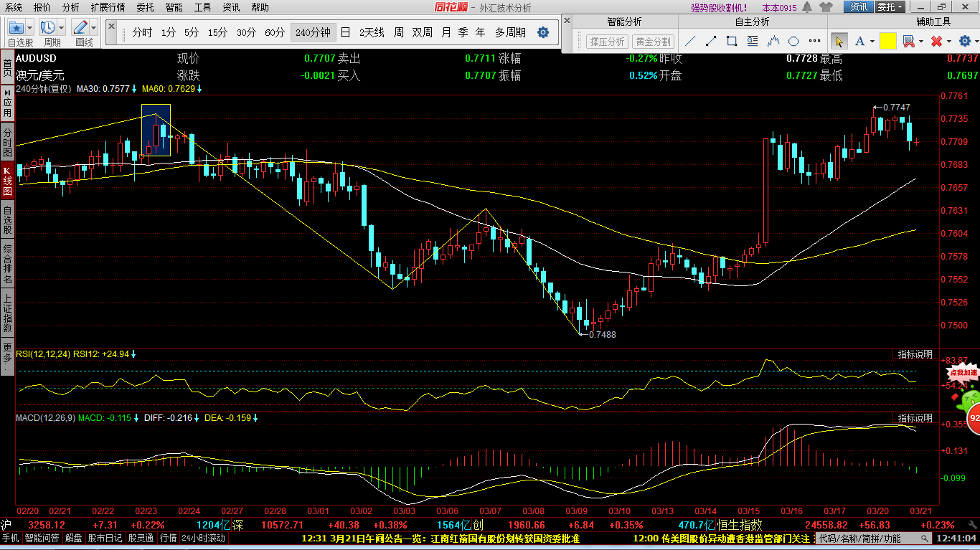Click the 自选股 star folder icon
Viewport: 980px width, 550px height.
coord(17,28)
